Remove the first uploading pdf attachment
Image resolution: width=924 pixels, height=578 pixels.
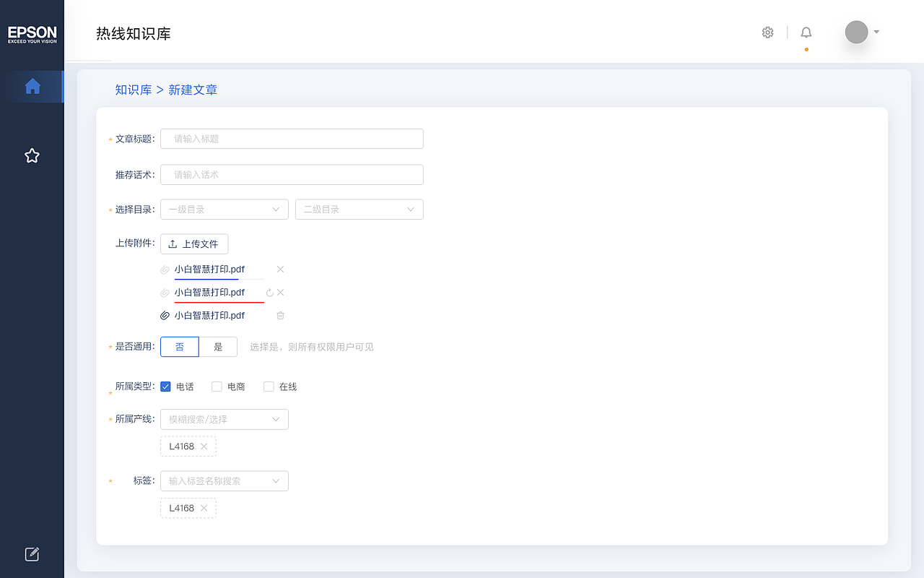pyautogui.click(x=281, y=269)
